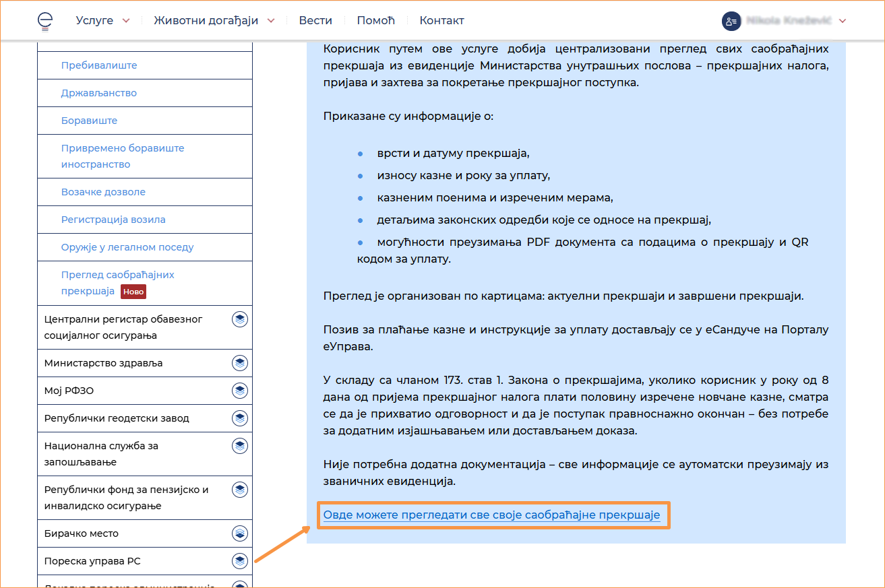885x588 pixels.
Task: Open Регистрација возила sidebar item
Action: tap(113, 220)
